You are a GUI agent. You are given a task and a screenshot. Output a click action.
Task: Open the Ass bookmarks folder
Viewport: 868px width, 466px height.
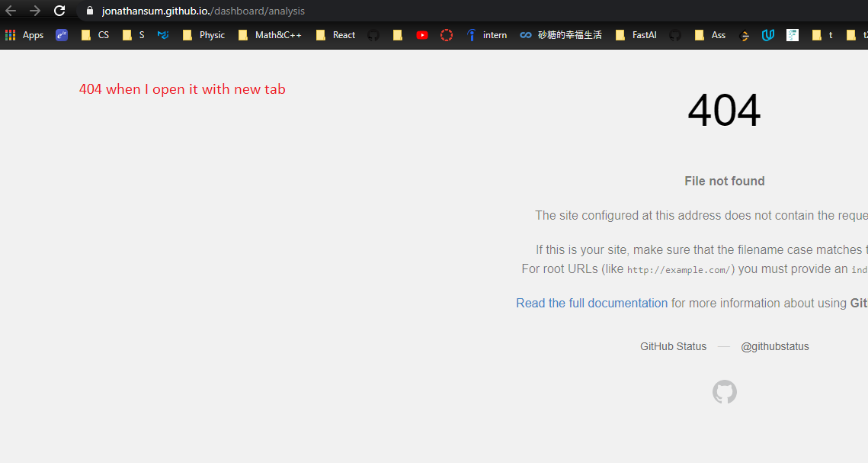click(x=710, y=35)
